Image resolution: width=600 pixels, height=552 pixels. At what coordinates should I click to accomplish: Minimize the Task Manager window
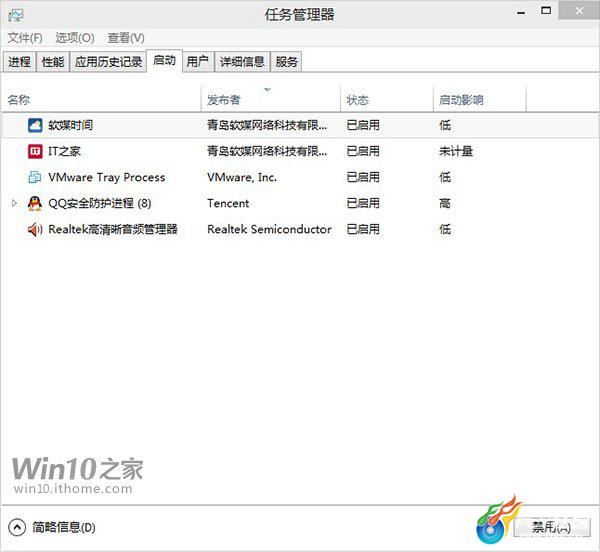click(521, 12)
